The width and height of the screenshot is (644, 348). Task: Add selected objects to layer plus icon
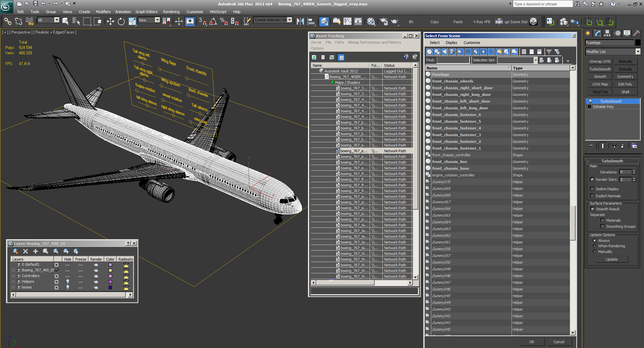coord(35,251)
